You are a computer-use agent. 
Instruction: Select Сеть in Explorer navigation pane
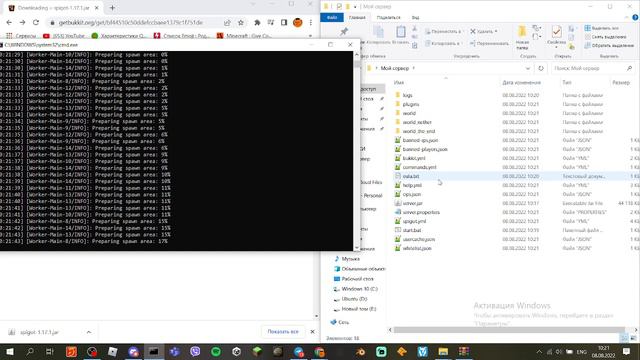343,322
